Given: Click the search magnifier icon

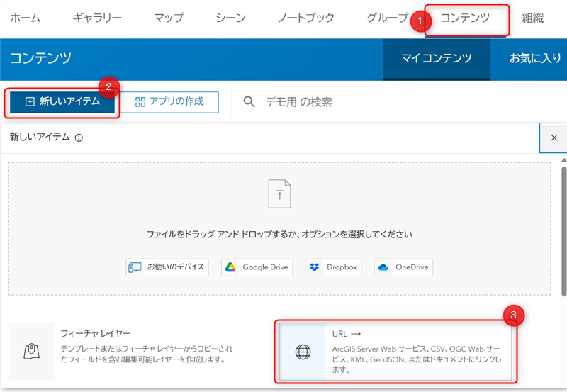Looking at the screenshot, I should point(249,102).
